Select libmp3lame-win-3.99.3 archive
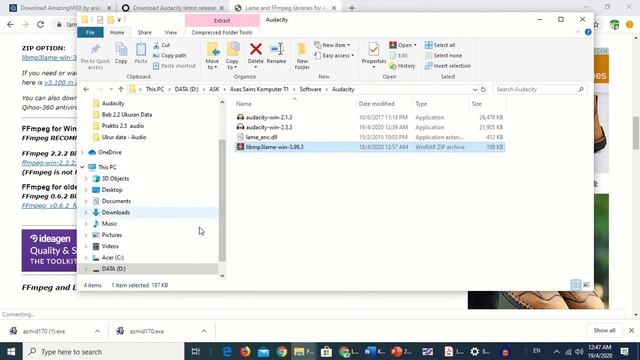640x360 pixels. tap(370, 147)
